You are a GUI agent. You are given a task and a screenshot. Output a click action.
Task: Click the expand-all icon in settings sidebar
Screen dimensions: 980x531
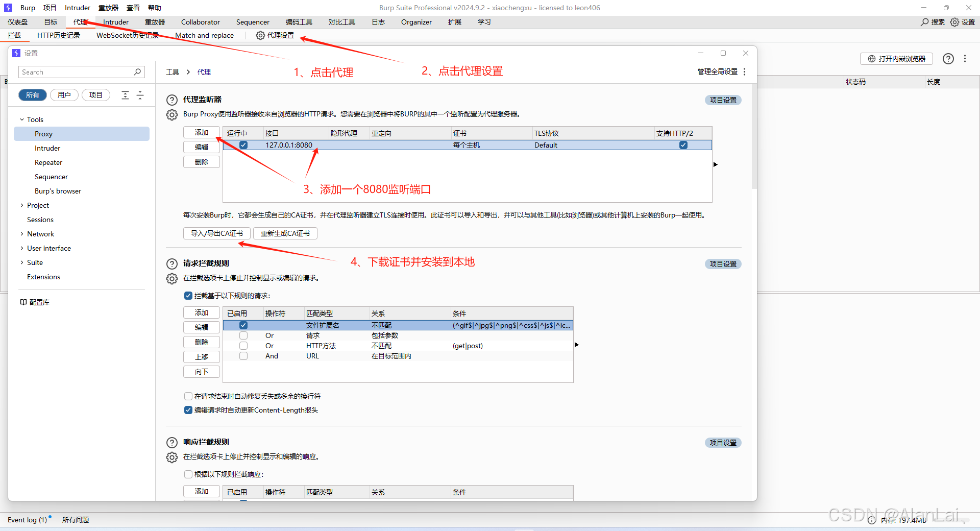click(x=125, y=95)
